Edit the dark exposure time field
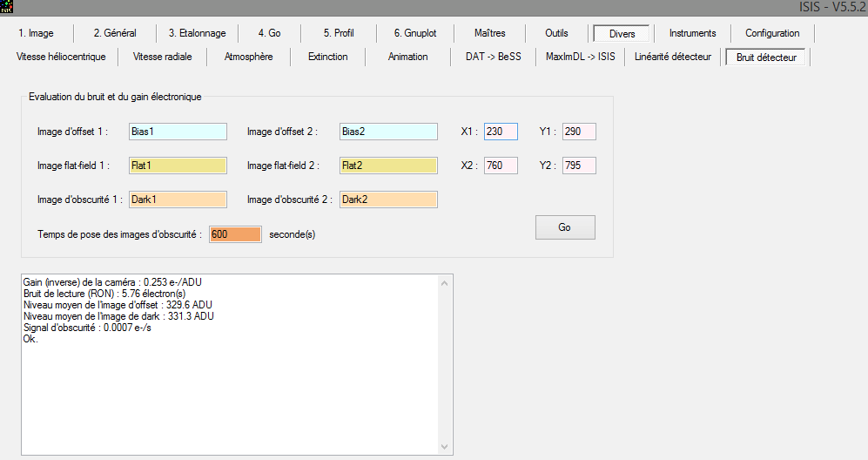868x460 pixels. tap(235, 235)
